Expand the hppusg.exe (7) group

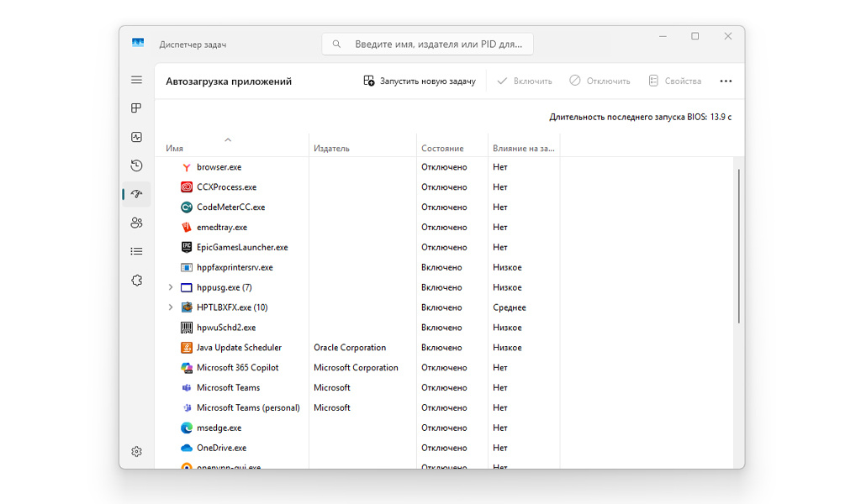click(170, 287)
